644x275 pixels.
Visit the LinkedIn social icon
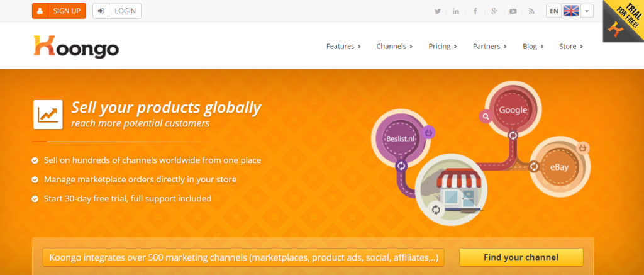pos(456,11)
